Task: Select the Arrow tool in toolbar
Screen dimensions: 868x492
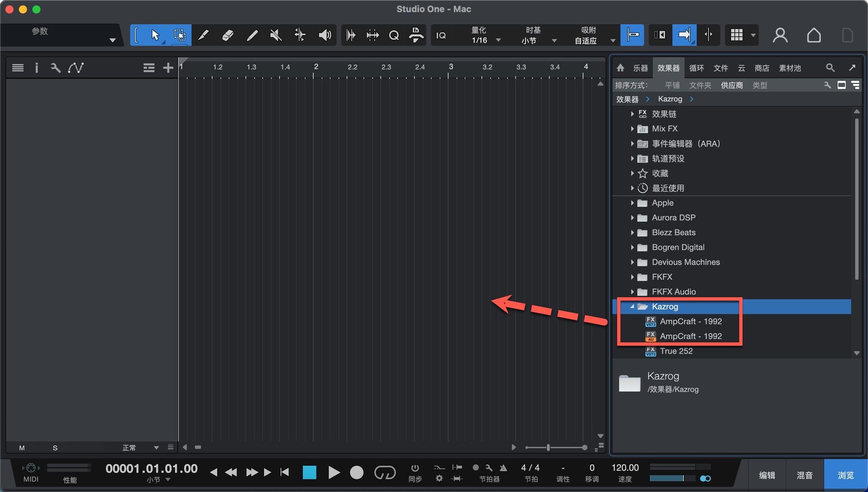Action: tap(155, 35)
